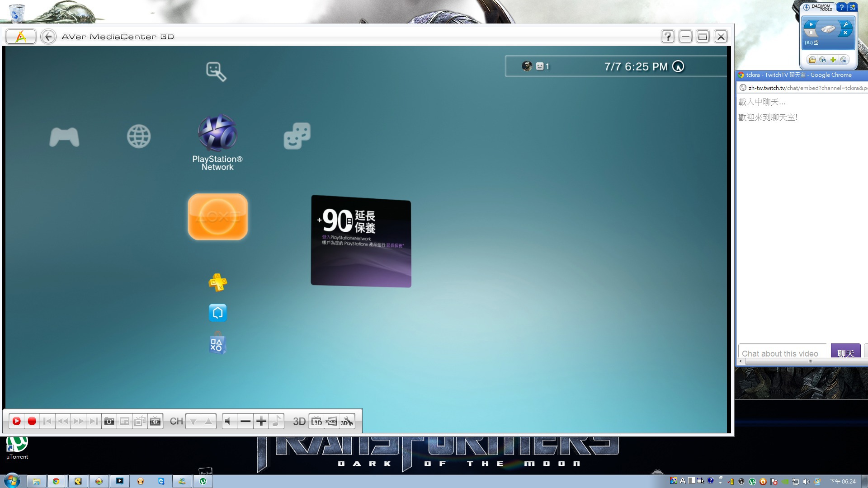
Task: Open the Windows Start menu
Action: (x=12, y=481)
